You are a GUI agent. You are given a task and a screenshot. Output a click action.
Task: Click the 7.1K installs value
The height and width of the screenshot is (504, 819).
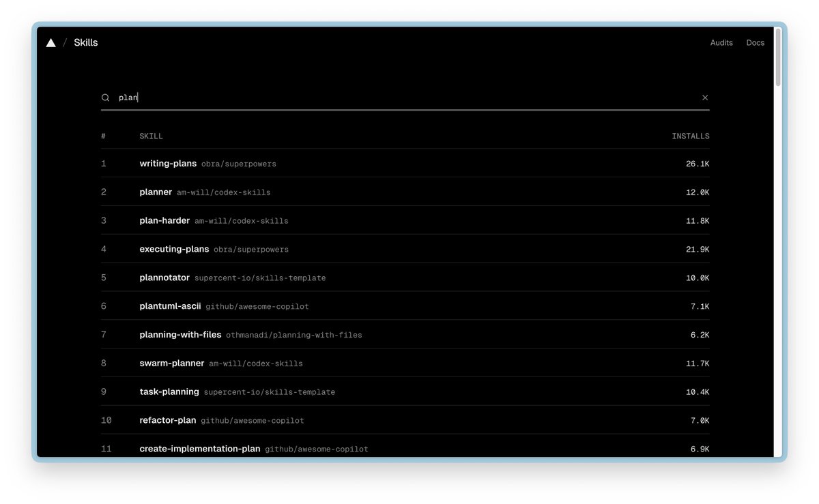[700, 308]
